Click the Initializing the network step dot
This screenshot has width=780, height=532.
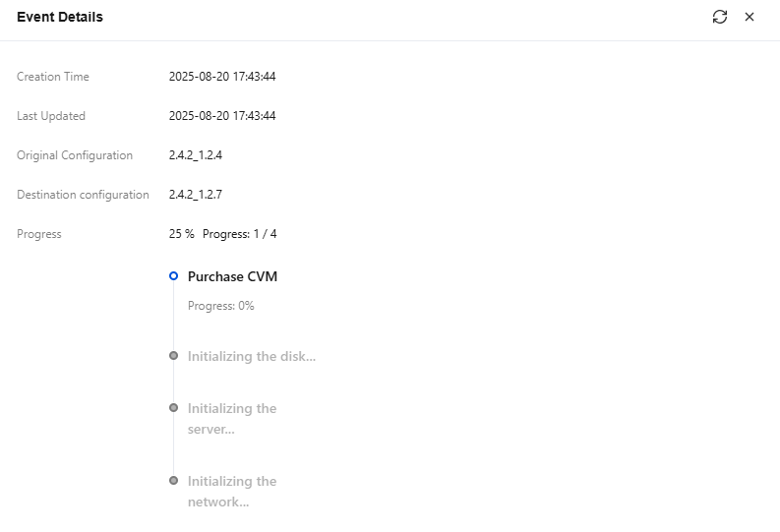(x=173, y=480)
